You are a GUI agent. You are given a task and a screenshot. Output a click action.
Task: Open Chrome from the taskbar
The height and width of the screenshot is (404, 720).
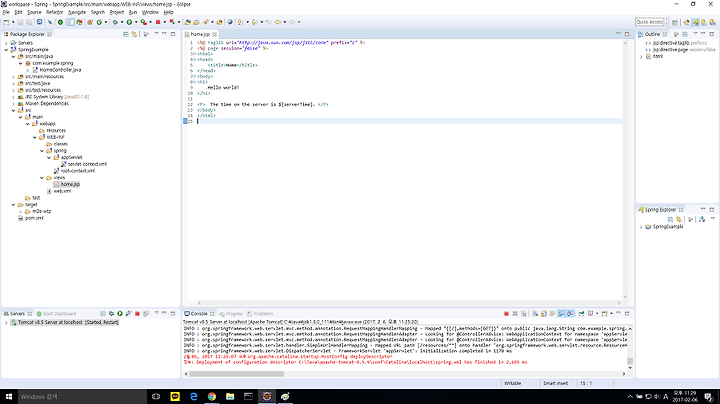tap(212, 397)
